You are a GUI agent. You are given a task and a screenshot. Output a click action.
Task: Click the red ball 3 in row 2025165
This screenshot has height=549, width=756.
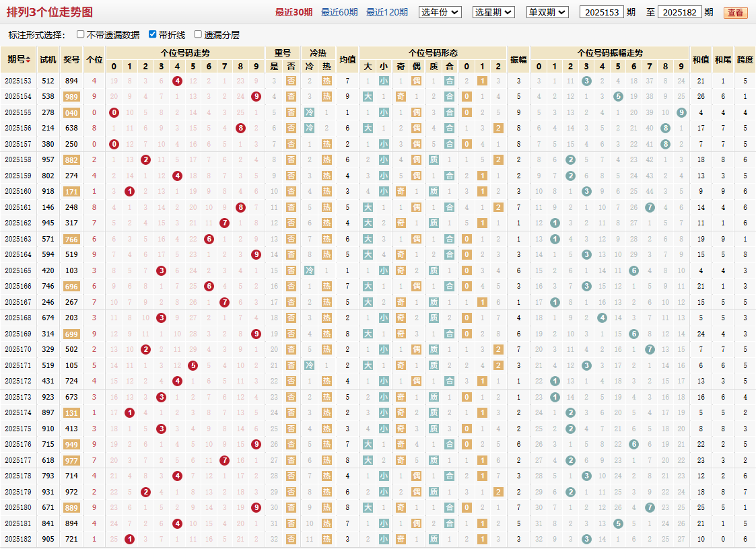[162, 271]
